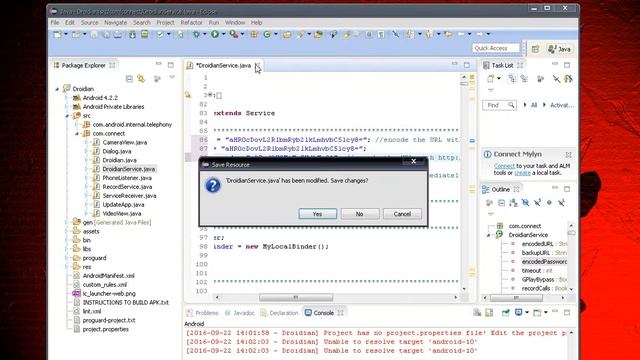
Task: Select AndroidManifest.xml in Package Explorer
Action: (x=108, y=276)
